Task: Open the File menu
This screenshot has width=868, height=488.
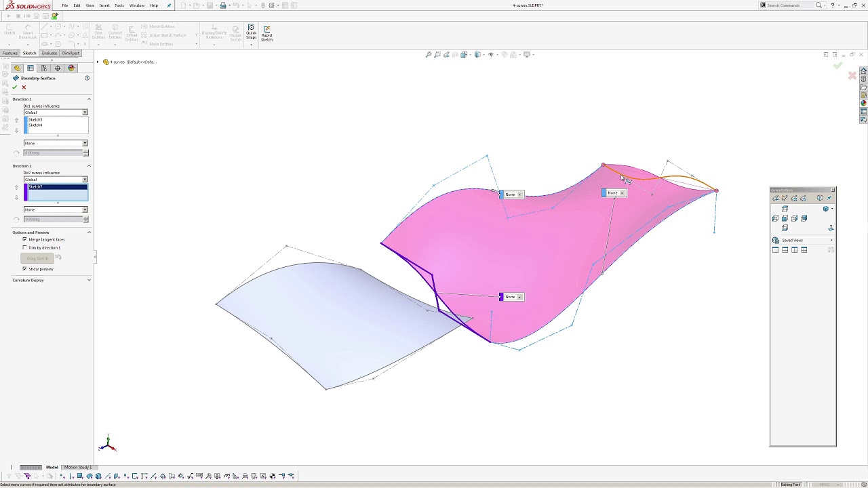Action: click(x=65, y=5)
